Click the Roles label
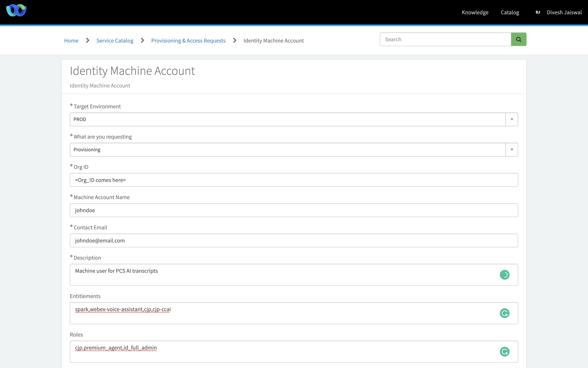588x368 pixels. pos(76,335)
